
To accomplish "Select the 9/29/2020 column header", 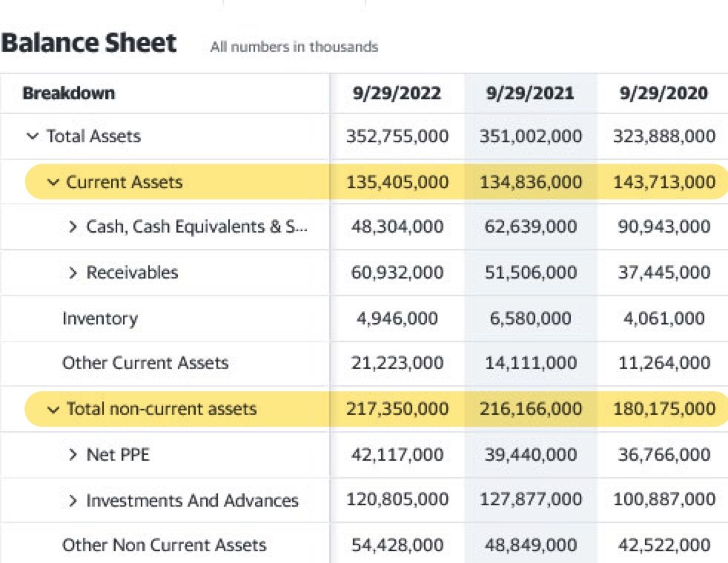I will click(x=664, y=93).
